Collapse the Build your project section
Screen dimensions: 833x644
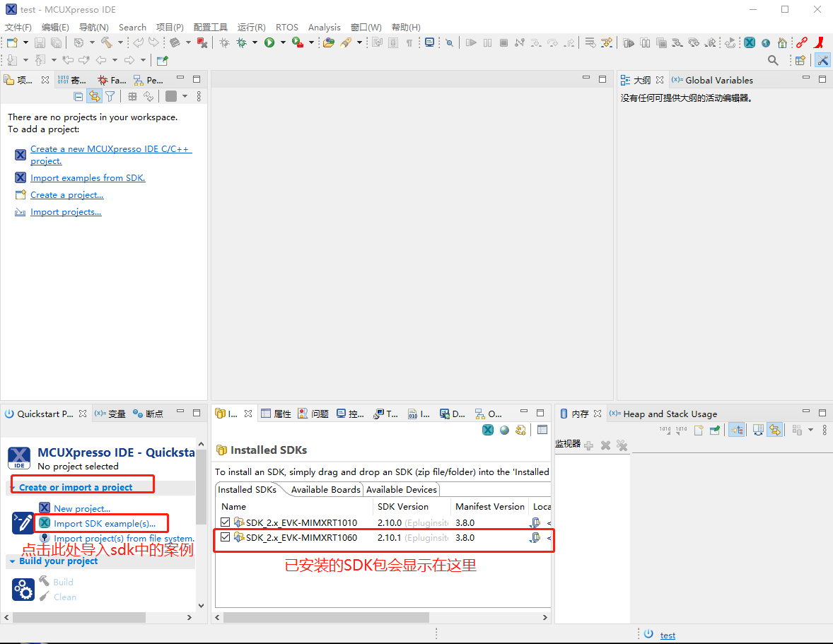[12, 561]
